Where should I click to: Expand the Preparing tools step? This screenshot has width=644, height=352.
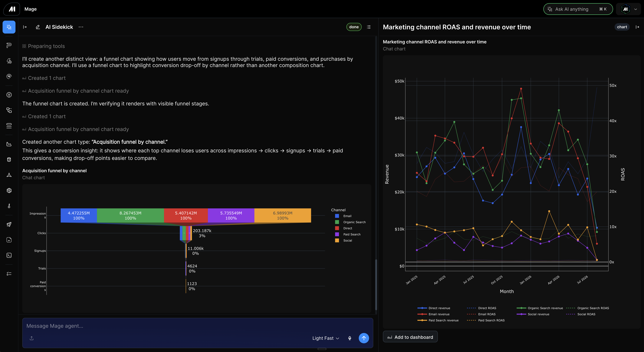(44, 46)
